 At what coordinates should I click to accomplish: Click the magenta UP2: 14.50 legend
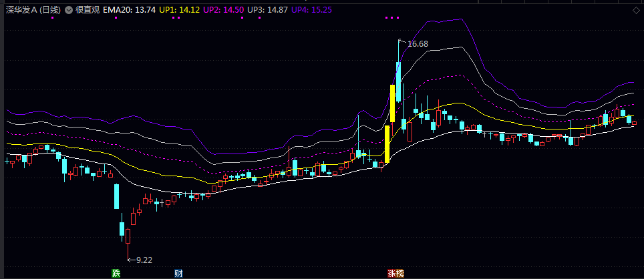223,10
